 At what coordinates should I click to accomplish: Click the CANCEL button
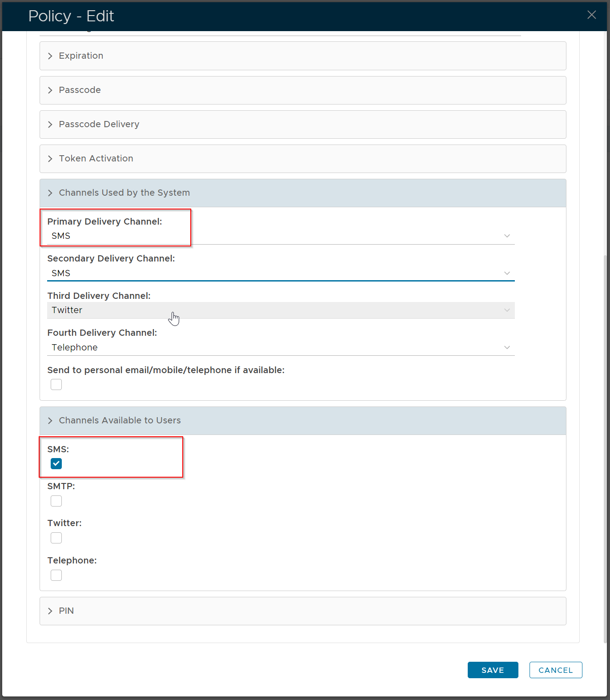tap(555, 670)
